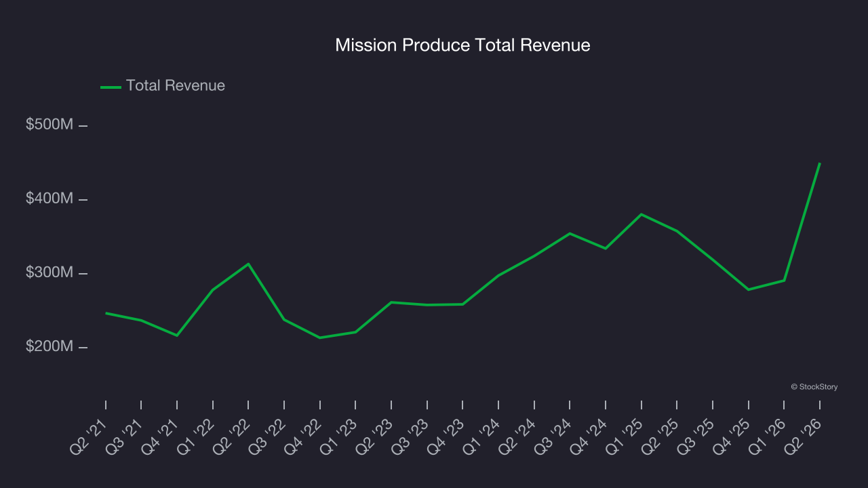
Task: Click the Q2 '21 x-axis label
Action: pyautogui.click(x=90, y=436)
